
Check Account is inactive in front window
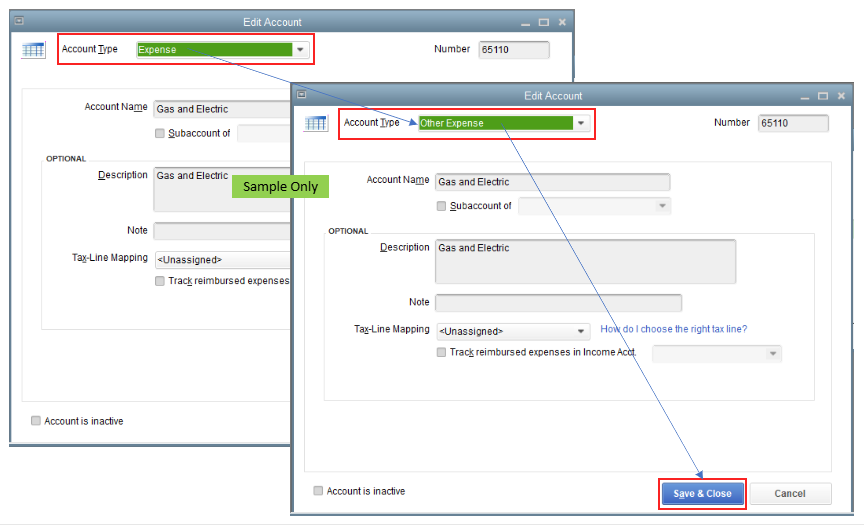pyautogui.click(x=318, y=491)
